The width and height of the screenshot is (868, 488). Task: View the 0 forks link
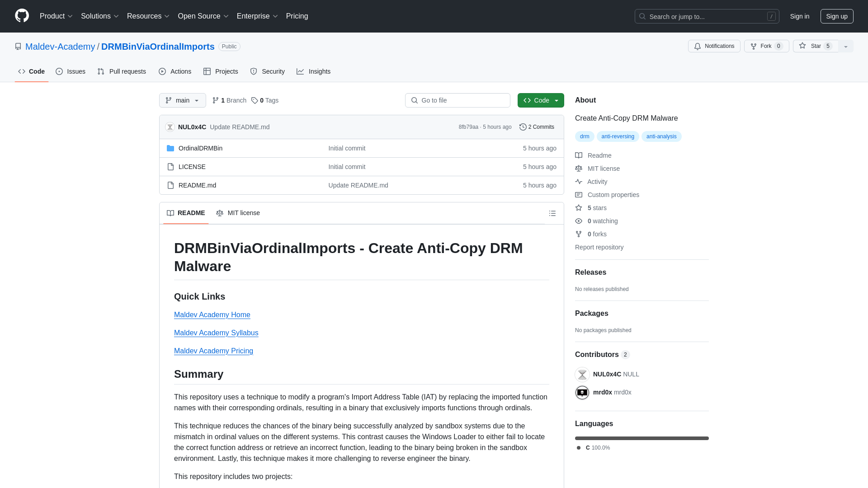tap(591, 234)
